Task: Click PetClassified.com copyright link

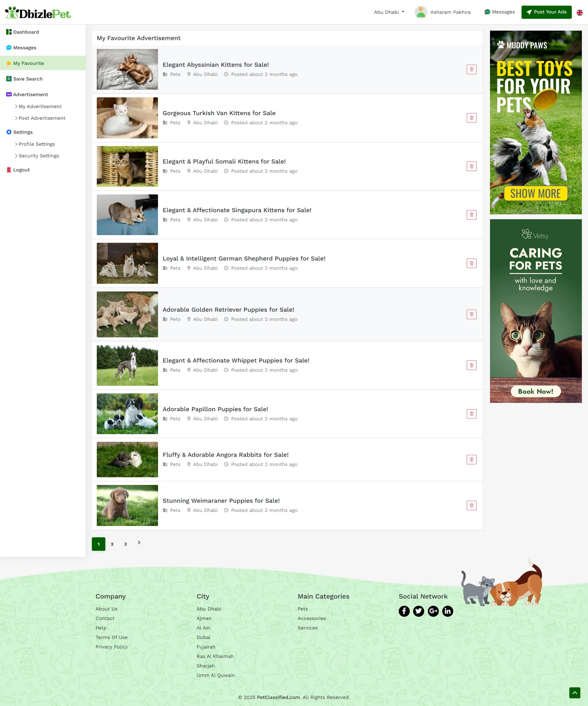Action: click(x=278, y=697)
